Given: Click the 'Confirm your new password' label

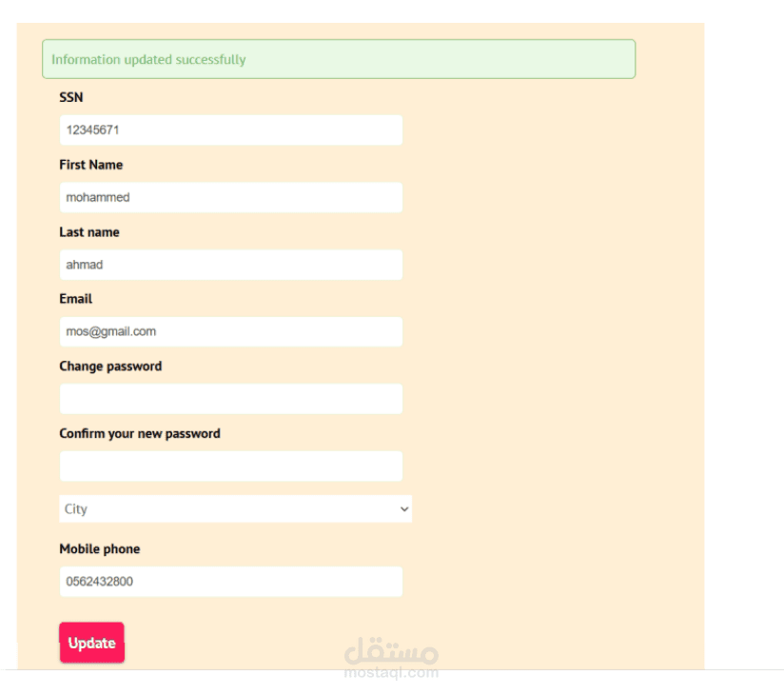Looking at the screenshot, I should [x=140, y=433].
